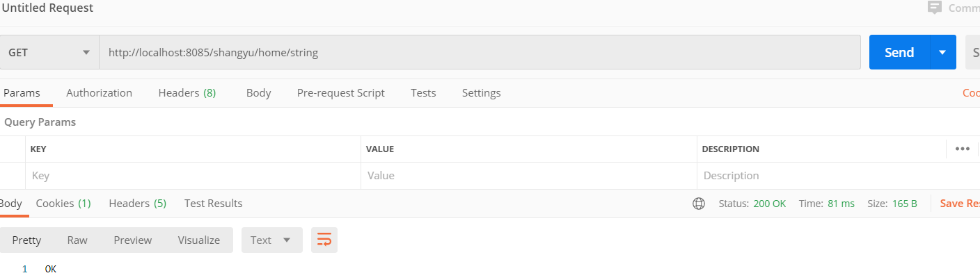The height and width of the screenshot is (280, 980).
Task: Open the Text format dropdown
Action: click(x=271, y=240)
